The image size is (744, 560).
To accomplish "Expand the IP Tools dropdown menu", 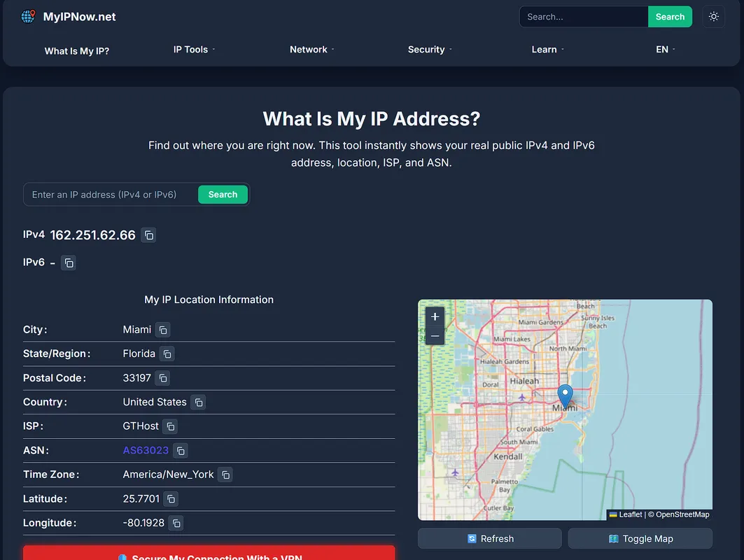I will (x=194, y=50).
